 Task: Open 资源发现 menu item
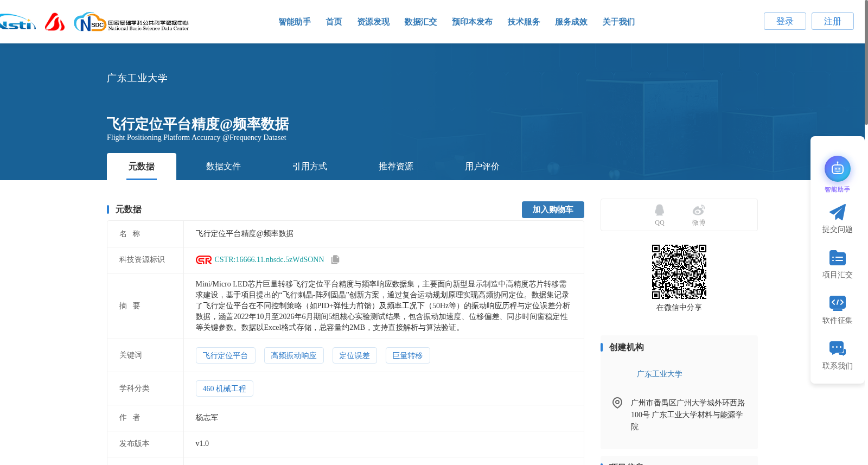(x=373, y=22)
